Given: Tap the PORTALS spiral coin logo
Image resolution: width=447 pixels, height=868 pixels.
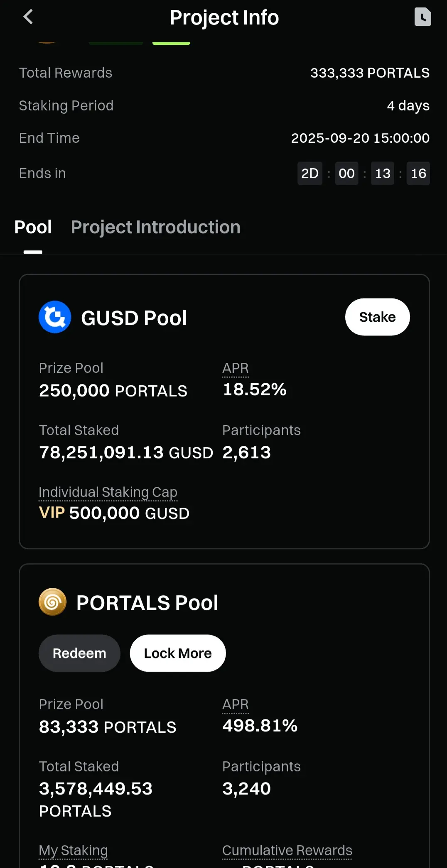Looking at the screenshot, I should pos(52,602).
